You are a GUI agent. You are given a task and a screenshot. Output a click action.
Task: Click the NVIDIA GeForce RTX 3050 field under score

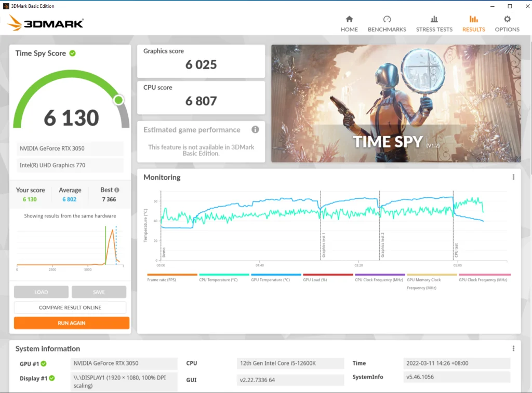click(70, 148)
